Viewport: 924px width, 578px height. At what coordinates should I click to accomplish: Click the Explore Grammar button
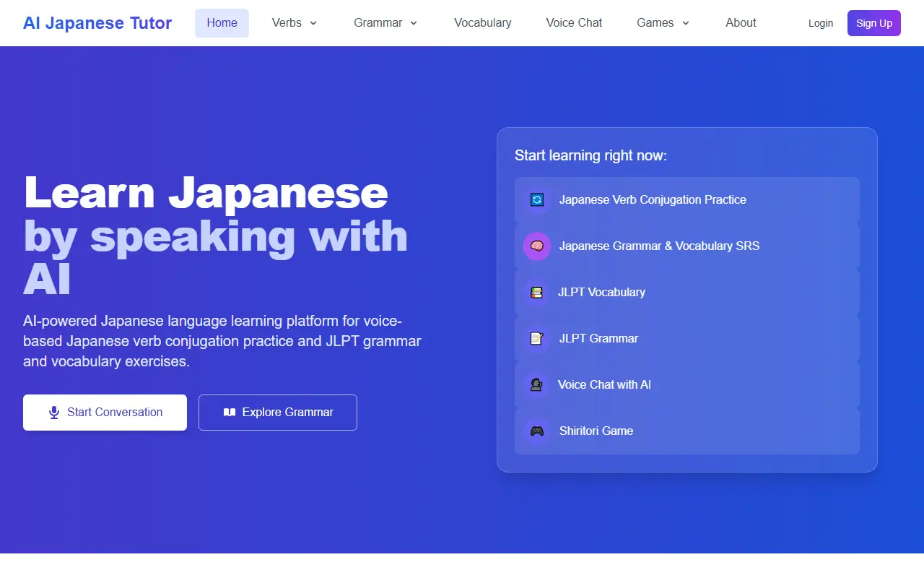[278, 413]
